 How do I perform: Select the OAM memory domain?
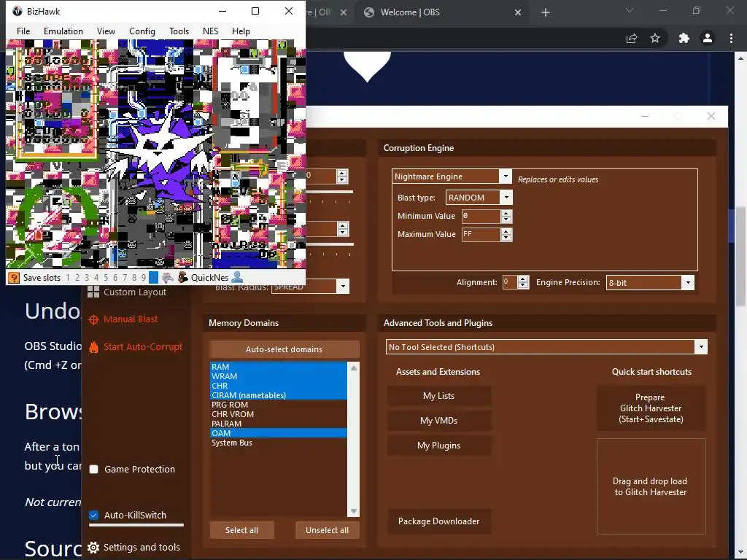click(x=279, y=433)
